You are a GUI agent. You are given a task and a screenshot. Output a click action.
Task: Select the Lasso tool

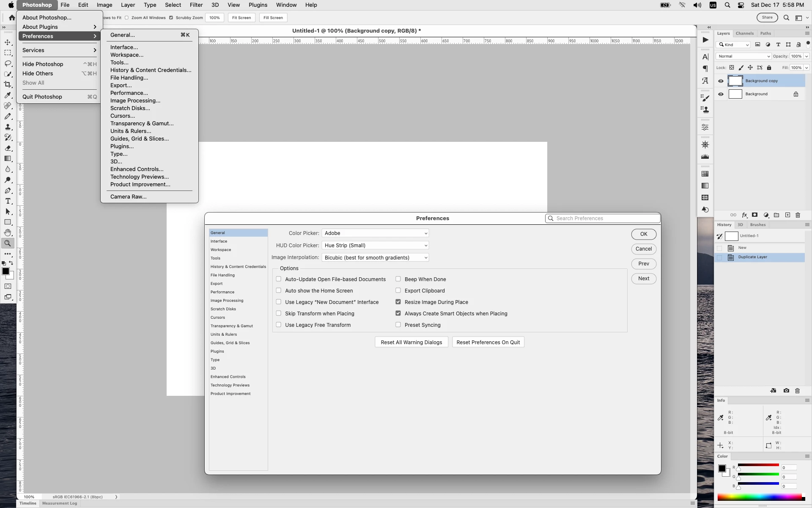point(8,63)
